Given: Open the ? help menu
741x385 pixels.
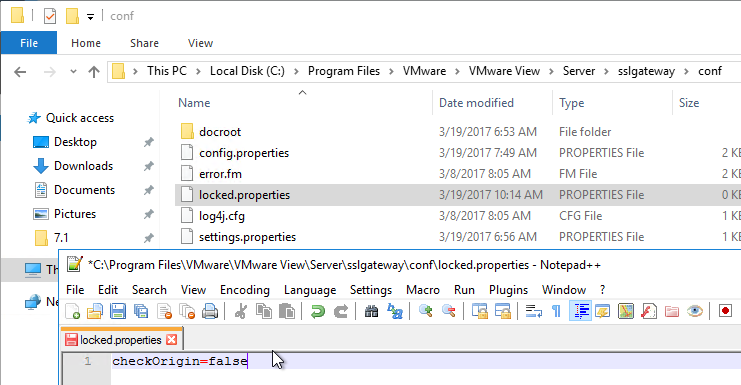Looking at the screenshot, I should [602, 290].
